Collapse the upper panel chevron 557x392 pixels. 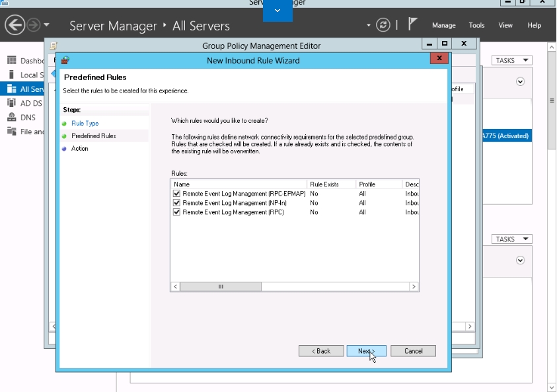(520, 82)
